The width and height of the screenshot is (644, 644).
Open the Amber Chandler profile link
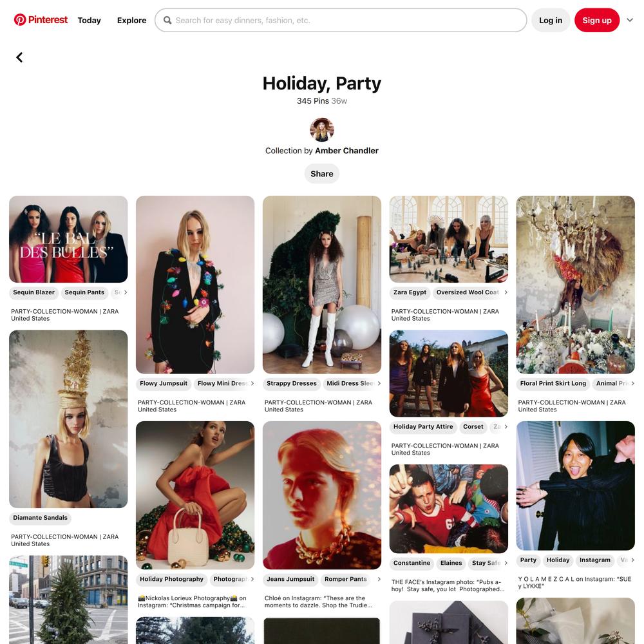click(x=346, y=151)
